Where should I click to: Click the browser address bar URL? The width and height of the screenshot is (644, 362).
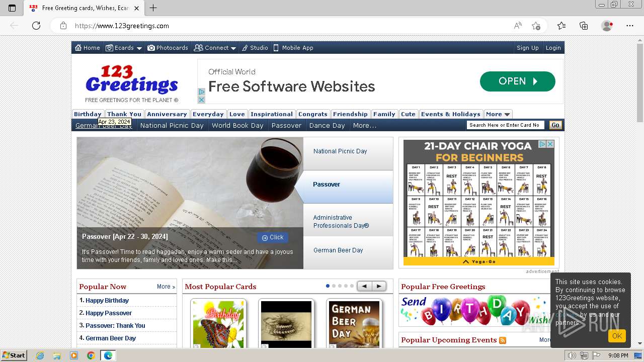122,26
